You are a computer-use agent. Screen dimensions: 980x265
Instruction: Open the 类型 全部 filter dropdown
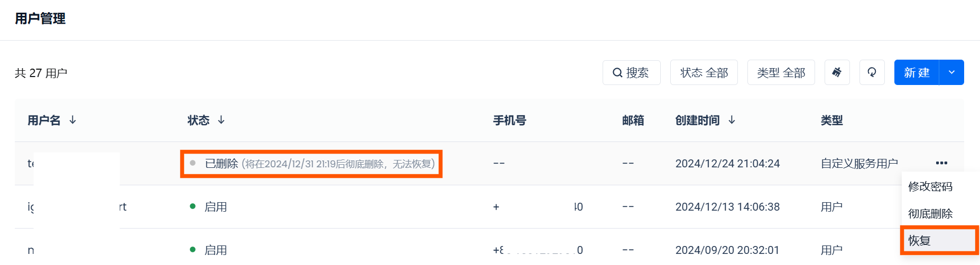(x=781, y=72)
